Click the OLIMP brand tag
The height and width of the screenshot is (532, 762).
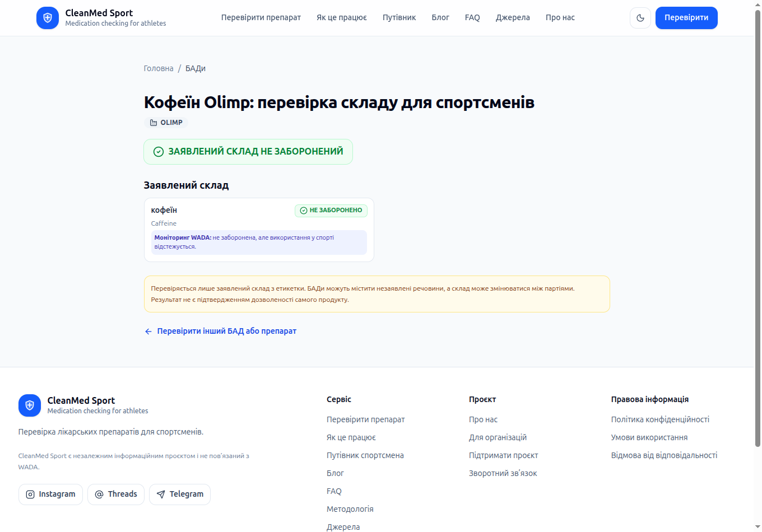coord(166,123)
